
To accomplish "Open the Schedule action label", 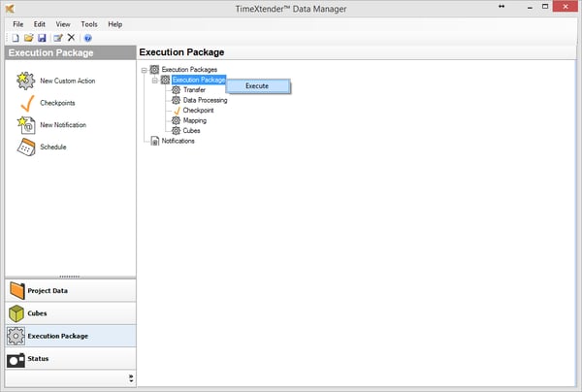I will 53,147.
